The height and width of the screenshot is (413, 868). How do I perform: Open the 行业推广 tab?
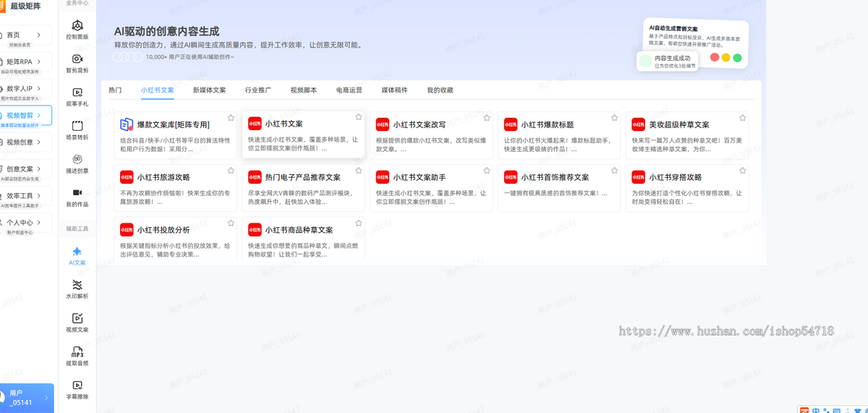click(x=258, y=90)
